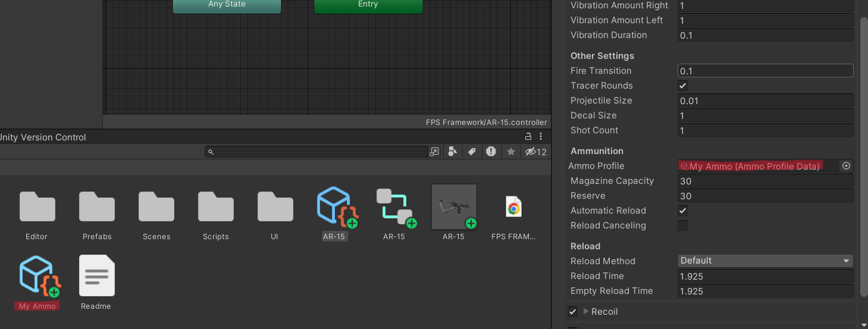
Task: Open the object picker for Ammo Profile
Action: click(x=846, y=166)
